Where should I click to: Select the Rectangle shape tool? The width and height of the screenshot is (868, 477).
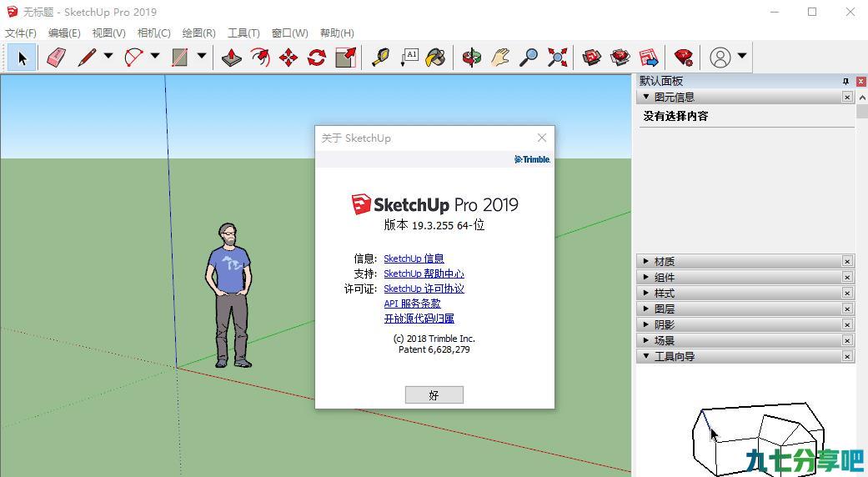click(180, 58)
